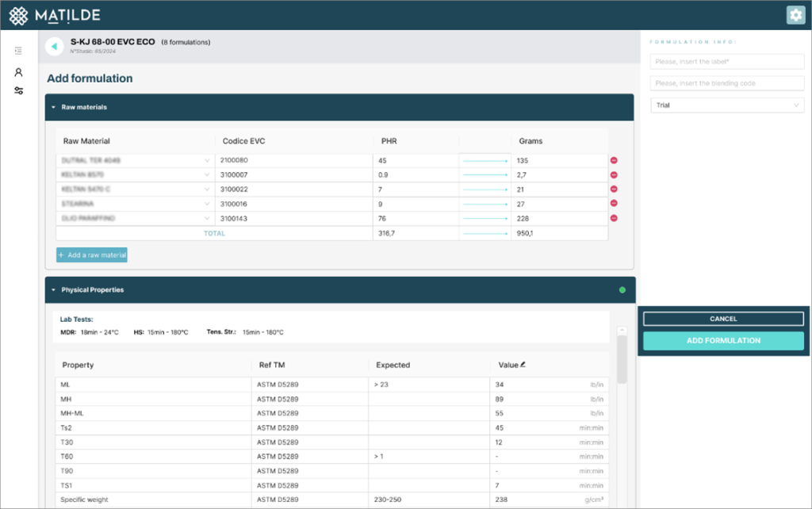Click the MATILDE logo
Screen dimensions: 812x509
pyautogui.click(x=54, y=15)
